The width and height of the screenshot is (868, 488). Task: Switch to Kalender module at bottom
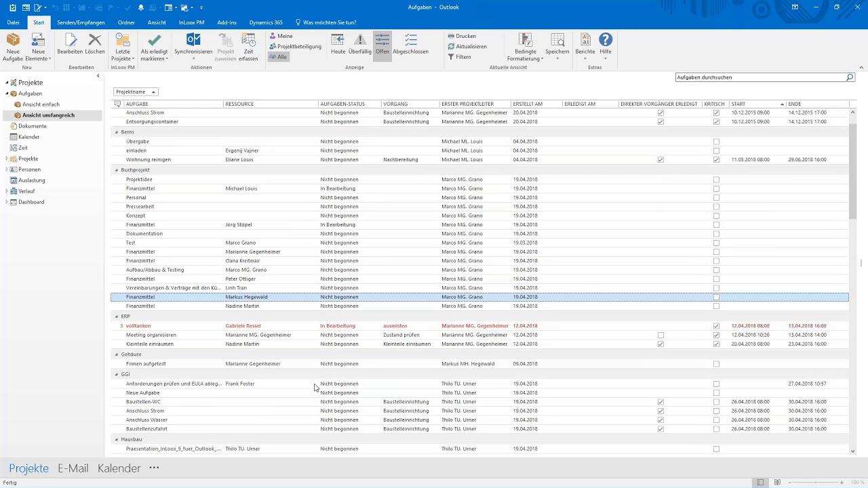point(119,468)
